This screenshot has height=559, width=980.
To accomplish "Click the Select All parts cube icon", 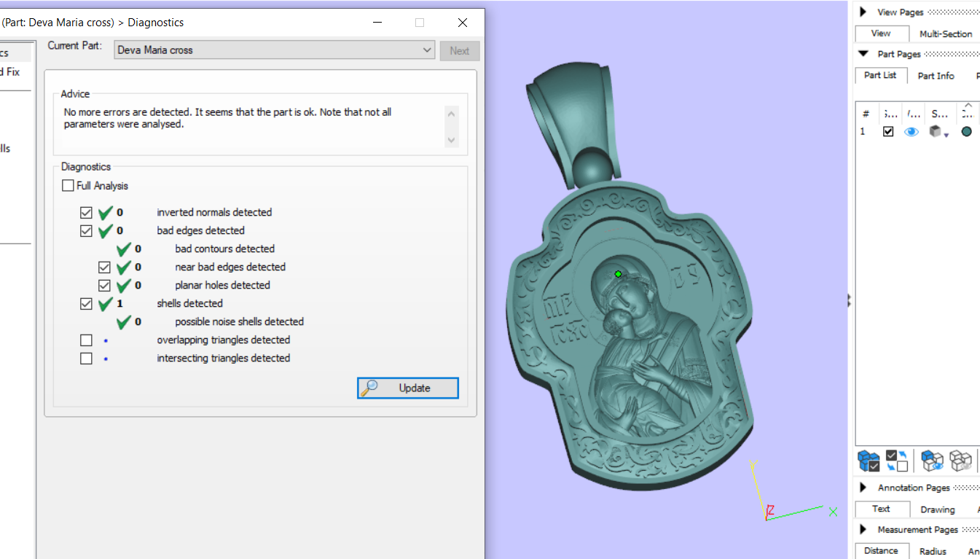I will (869, 461).
